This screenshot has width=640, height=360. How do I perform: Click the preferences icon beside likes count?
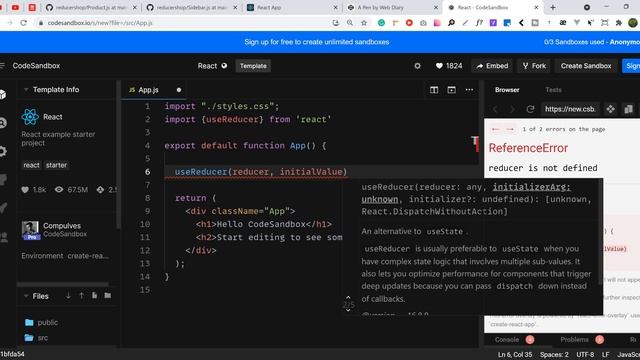click(417, 66)
